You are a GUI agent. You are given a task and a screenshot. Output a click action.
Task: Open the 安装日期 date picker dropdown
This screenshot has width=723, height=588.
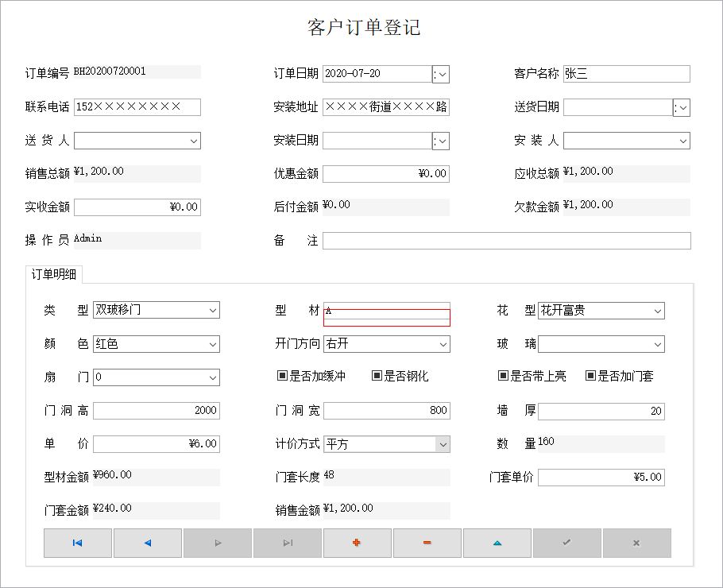[441, 141]
